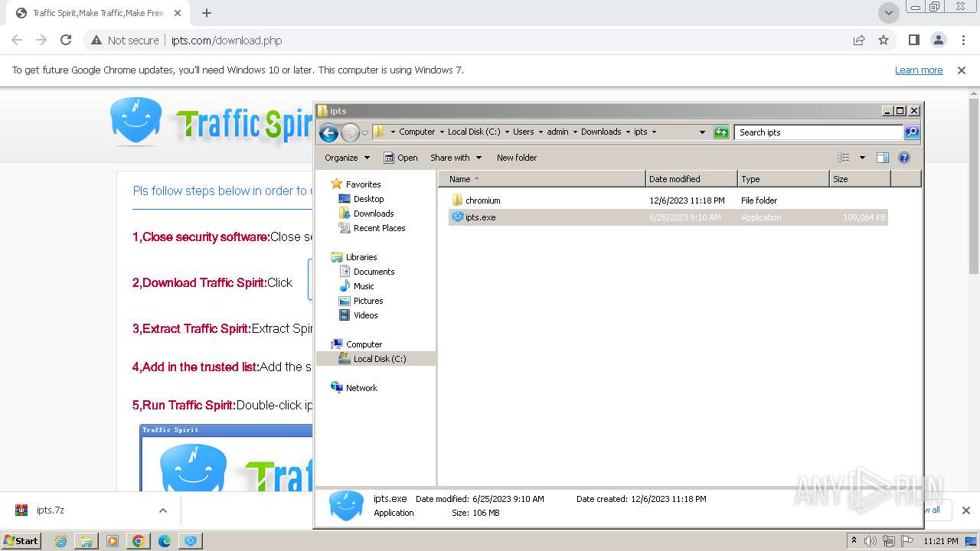Select Libraries in navigation pane

pos(361,257)
